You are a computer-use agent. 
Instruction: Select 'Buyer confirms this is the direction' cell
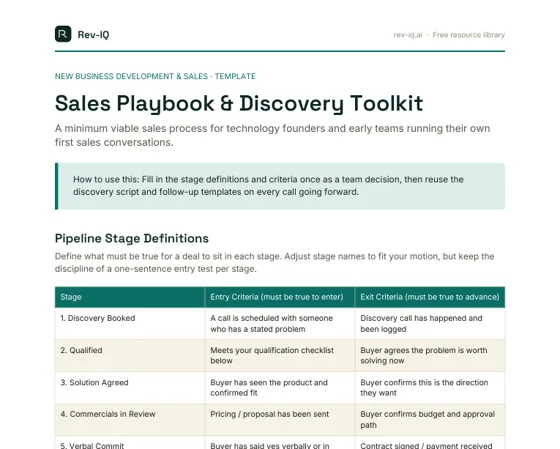click(430, 388)
